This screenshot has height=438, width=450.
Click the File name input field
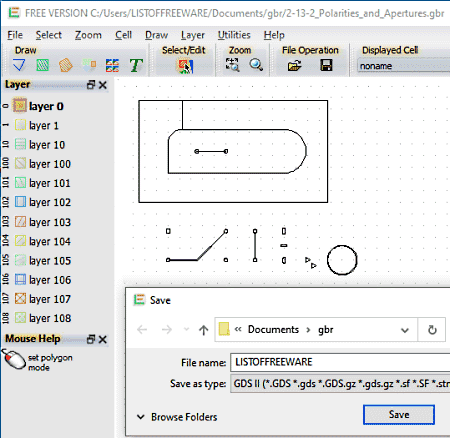point(340,362)
